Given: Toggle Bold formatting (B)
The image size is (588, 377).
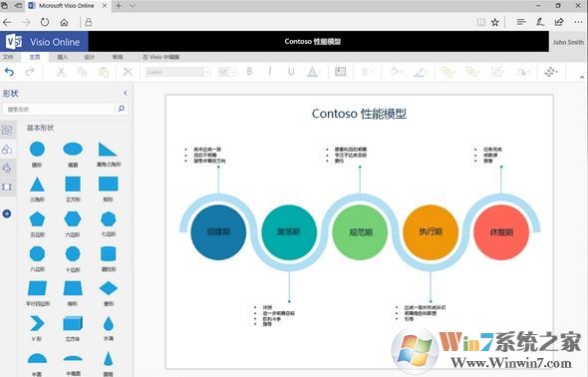Looking at the screenshot, I should pyautogui.click(x=249, y=71).
